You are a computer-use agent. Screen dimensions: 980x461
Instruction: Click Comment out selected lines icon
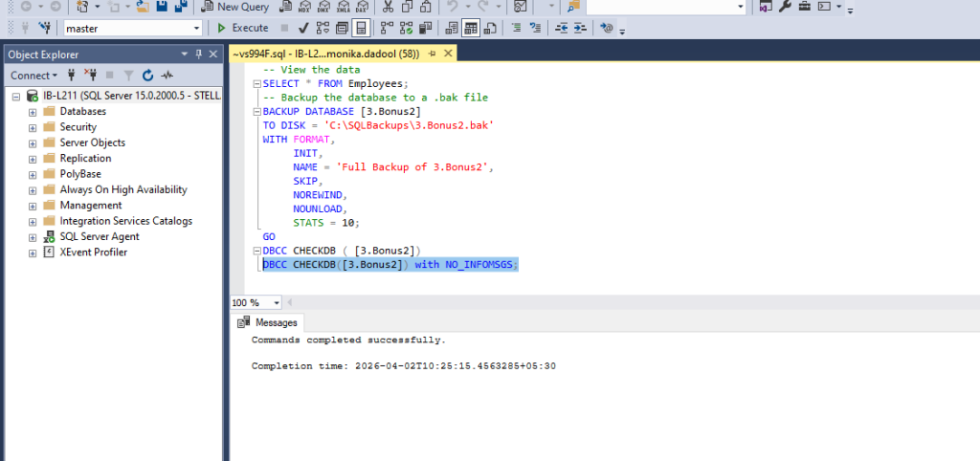point(516,28)
